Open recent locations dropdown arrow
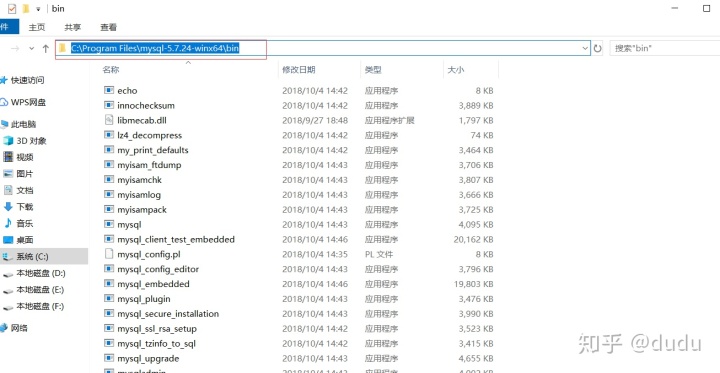720x373 pixels. tap(31, 48)
